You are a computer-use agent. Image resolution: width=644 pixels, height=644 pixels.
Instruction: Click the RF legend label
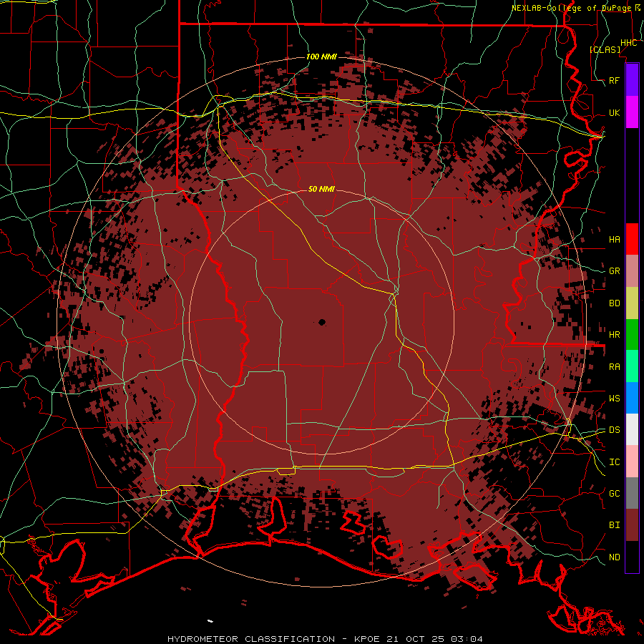(x=615, y=80)
